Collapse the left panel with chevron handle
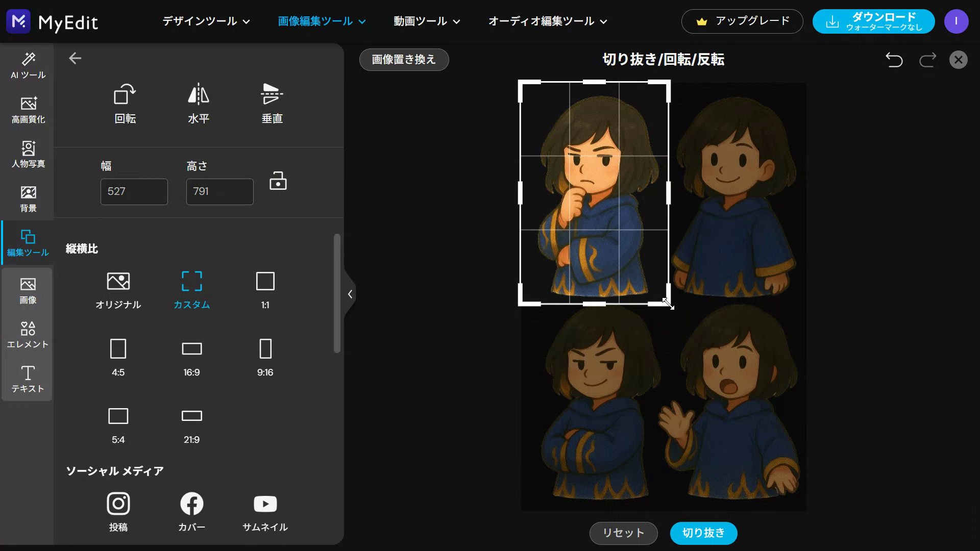 [x=350, y=294]
